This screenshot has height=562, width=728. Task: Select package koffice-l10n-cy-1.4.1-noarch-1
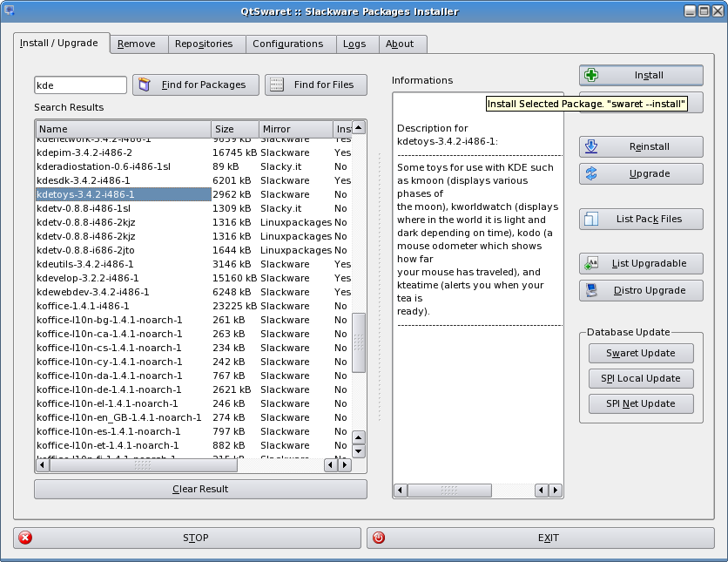110,362
